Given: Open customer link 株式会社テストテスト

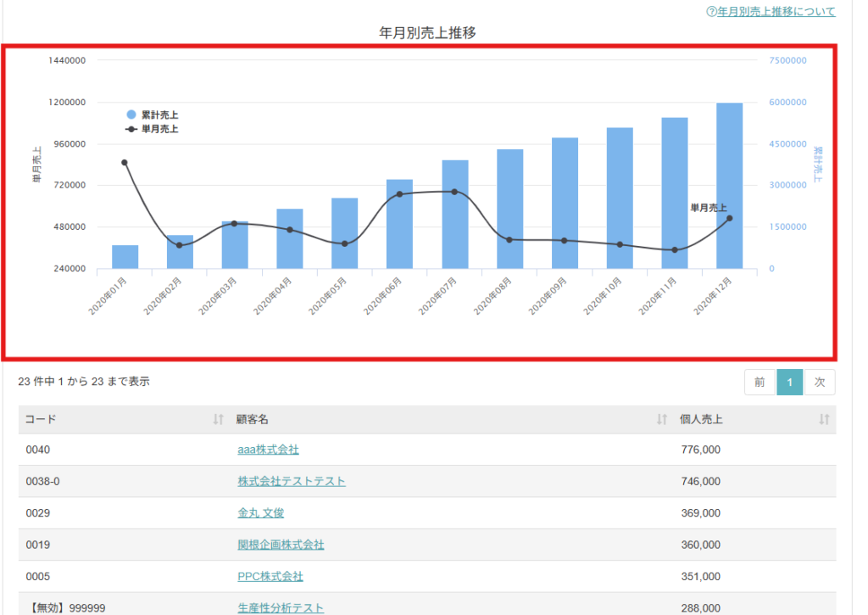Looking at the screenshot, I should pyautogui.click(x=292, y=481).
